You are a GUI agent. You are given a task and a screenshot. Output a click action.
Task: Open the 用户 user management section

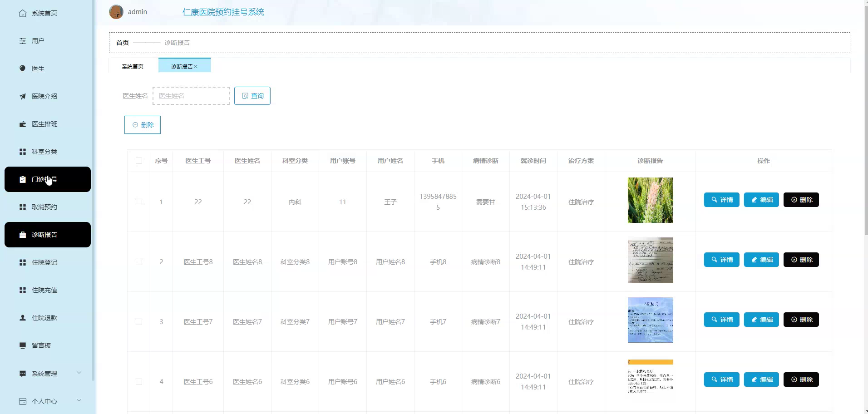(38, 41)
